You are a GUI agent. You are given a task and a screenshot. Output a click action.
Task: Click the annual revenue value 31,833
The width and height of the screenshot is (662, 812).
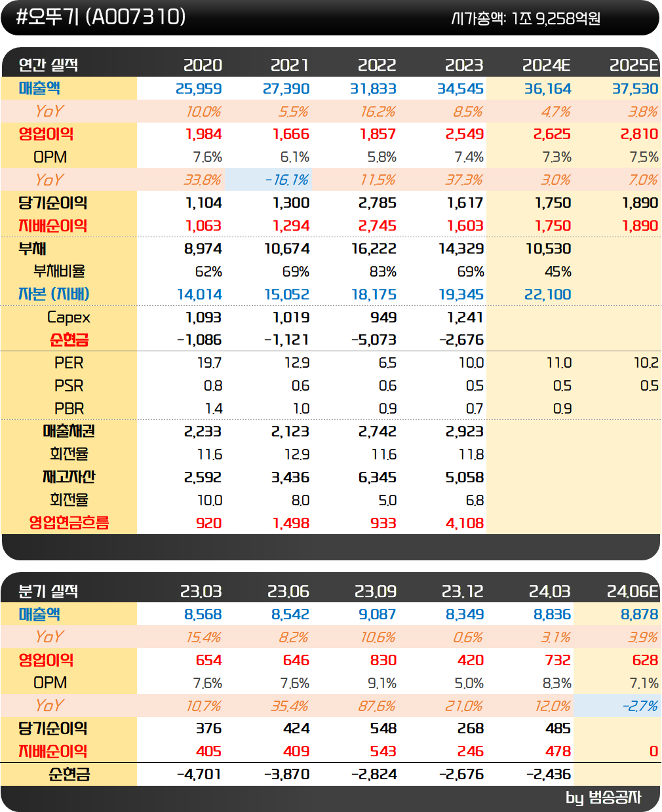click(x=373, y=88)
